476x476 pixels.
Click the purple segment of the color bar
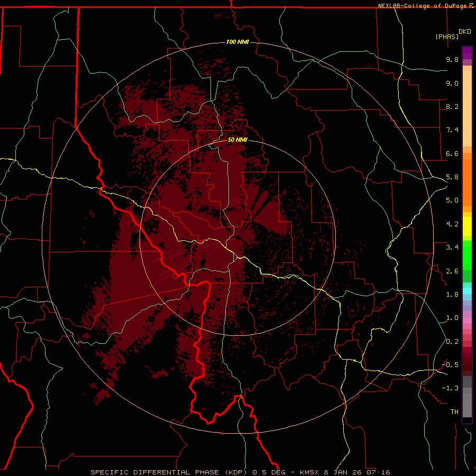click(467, 53)
